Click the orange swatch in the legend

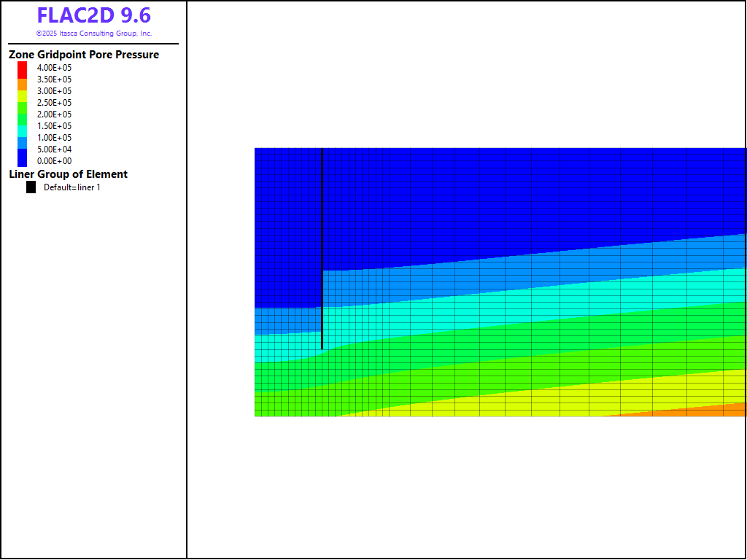[22, 84]
